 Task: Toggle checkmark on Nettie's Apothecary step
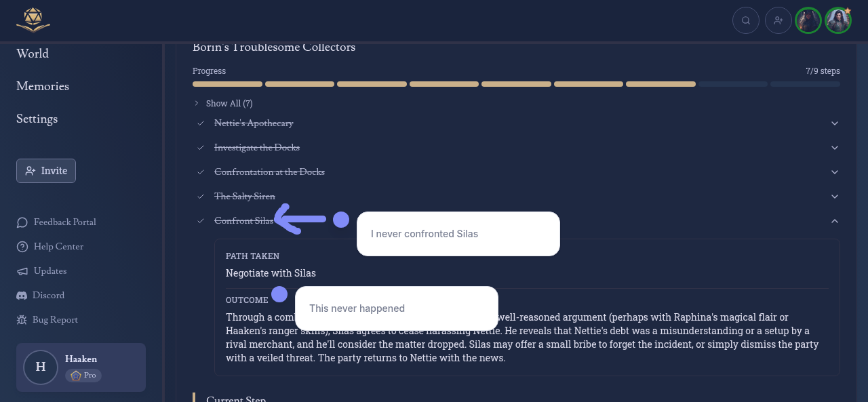point(201,123)
